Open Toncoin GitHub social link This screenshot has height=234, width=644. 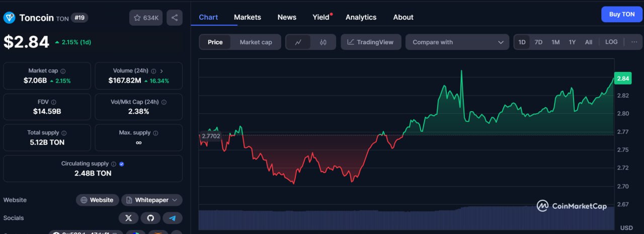tap(150, 218)
